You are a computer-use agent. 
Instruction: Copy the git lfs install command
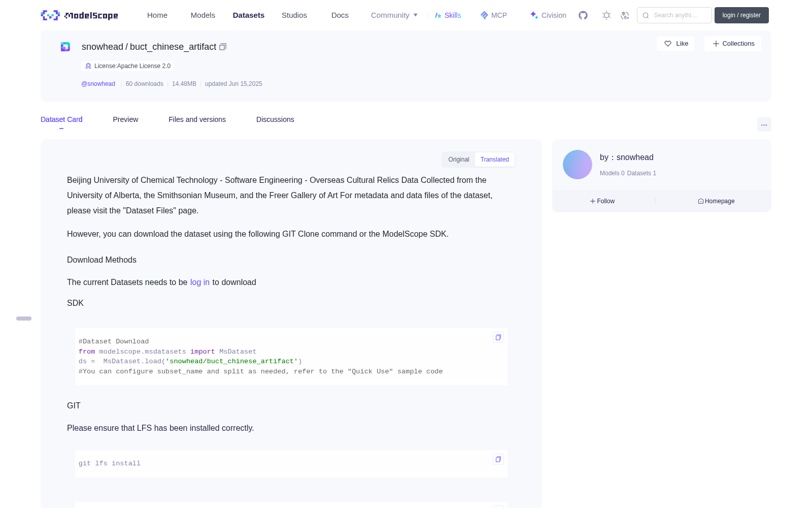498,459
